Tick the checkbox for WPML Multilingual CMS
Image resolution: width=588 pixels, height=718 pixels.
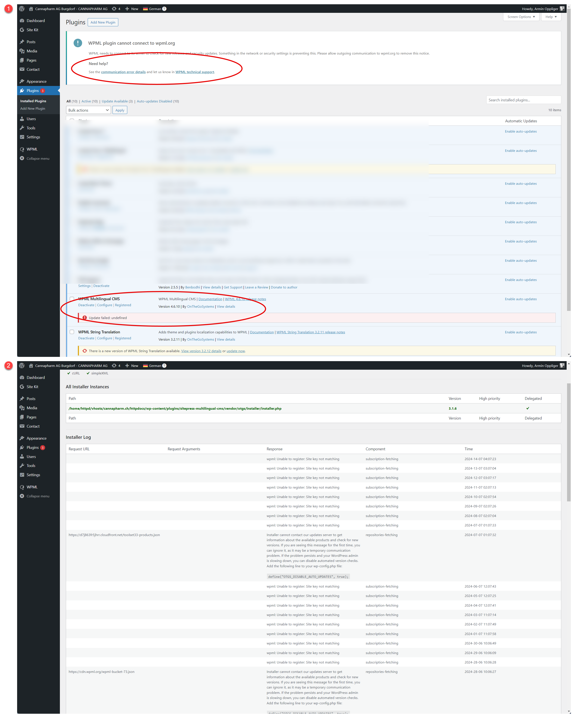point(72,298)
